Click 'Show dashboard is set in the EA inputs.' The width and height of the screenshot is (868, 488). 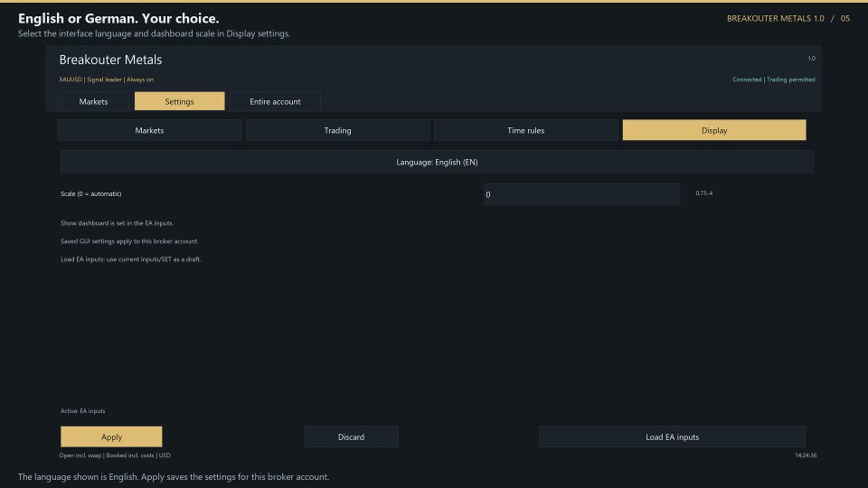pos(117,223)
